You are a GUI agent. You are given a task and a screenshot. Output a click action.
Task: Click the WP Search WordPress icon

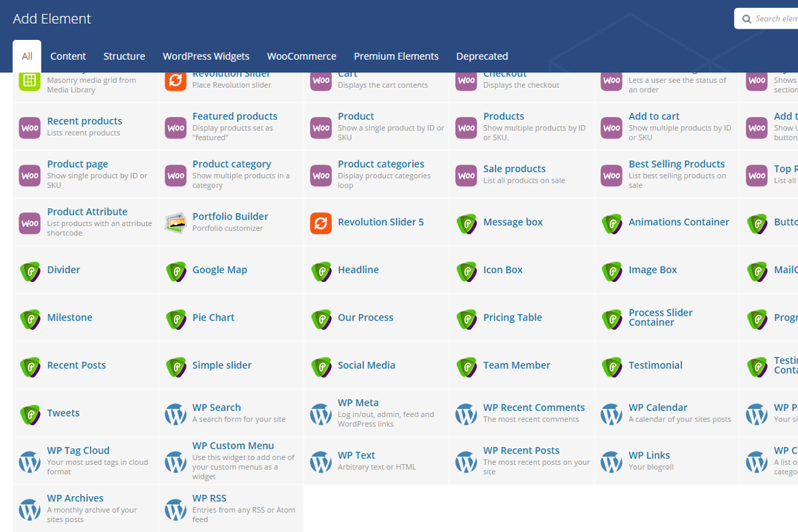click(x=176, y=414)
